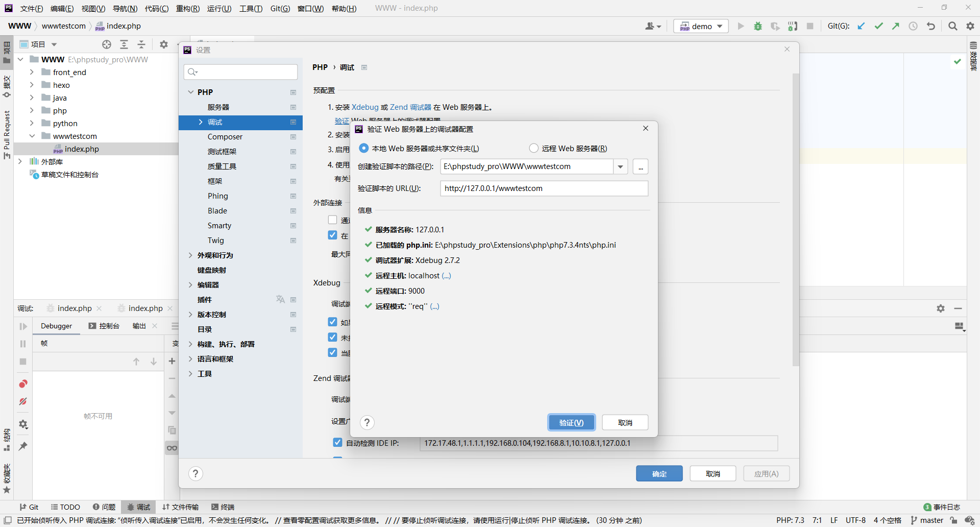Screen dimensions: 980x527
Task: Click the browse ellipsis button for script path
Action: pyautogui.click(x=640, y=166)
